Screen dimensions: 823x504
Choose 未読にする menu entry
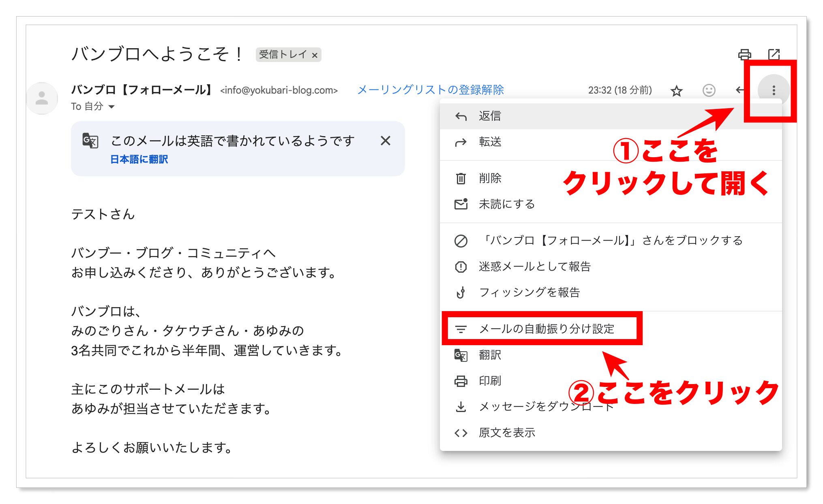point(506,204)
